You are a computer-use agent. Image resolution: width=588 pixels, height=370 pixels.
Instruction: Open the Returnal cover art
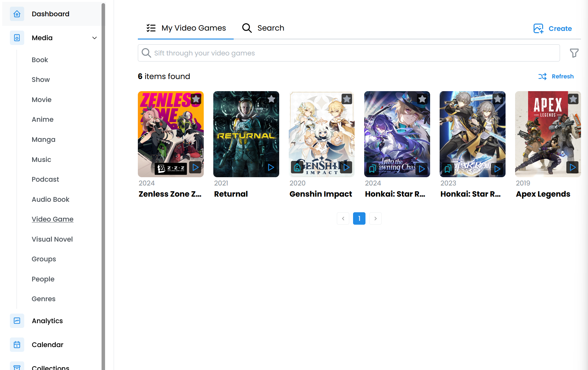click(x=246, y=134)
